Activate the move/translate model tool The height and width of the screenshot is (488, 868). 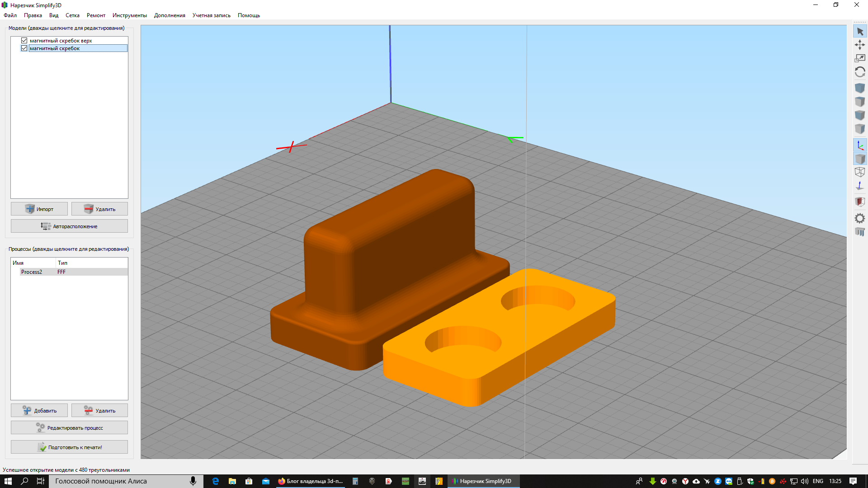pos(860,45)
